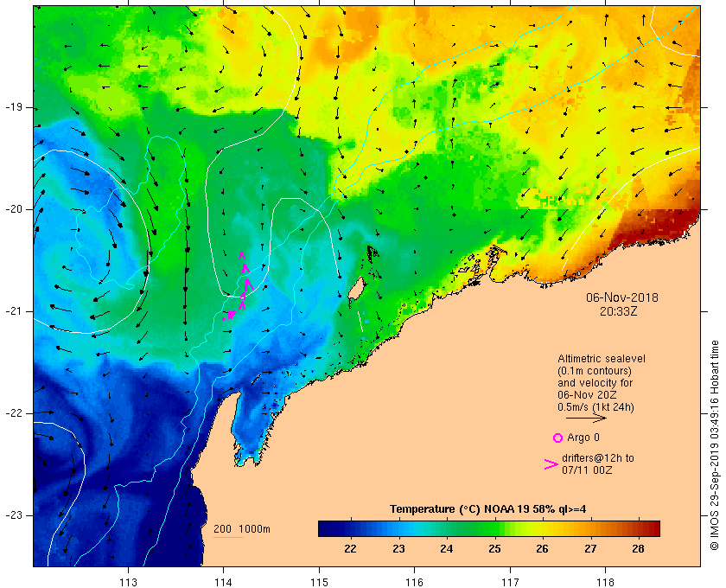The image size is (726, 588).
Task: Click the 'Argo 0' legend label
Action: tap(583, 438)
